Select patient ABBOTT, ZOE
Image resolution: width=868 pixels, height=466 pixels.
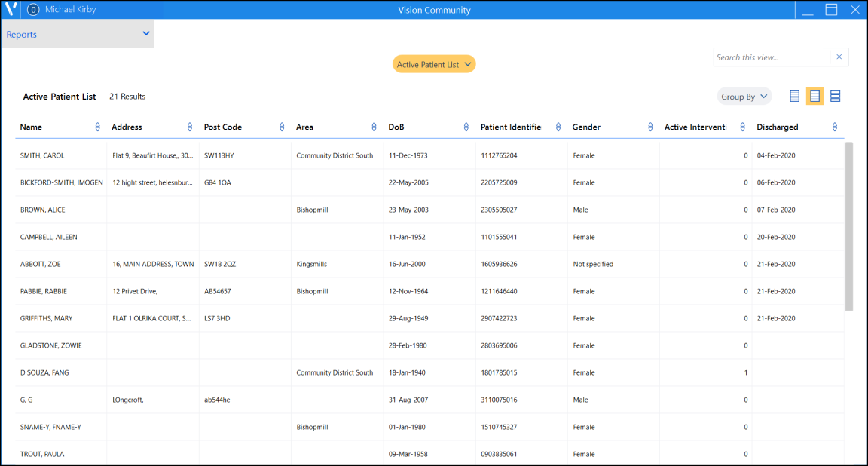(41, 265)
